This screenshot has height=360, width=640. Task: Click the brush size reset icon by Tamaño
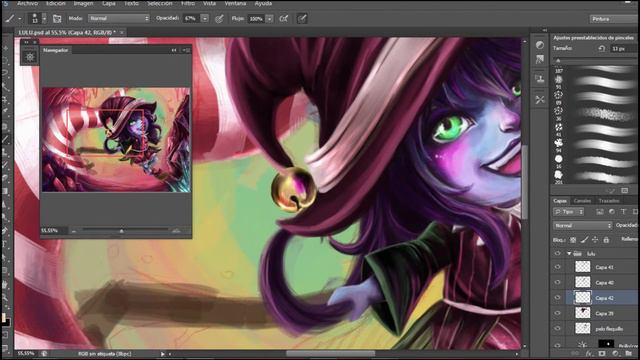point(602,49)
